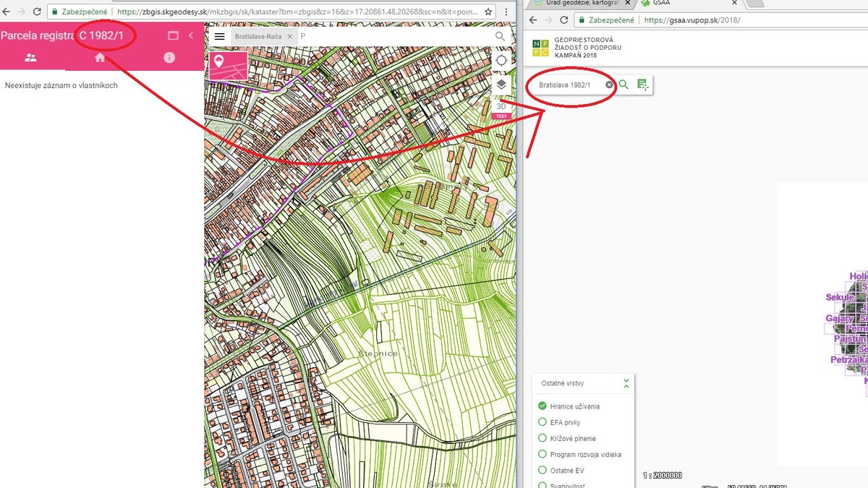The image size is (868, 488).
Task: Clear the Bratislava 1982/1 search text
Action: click(x=609, y=85)
